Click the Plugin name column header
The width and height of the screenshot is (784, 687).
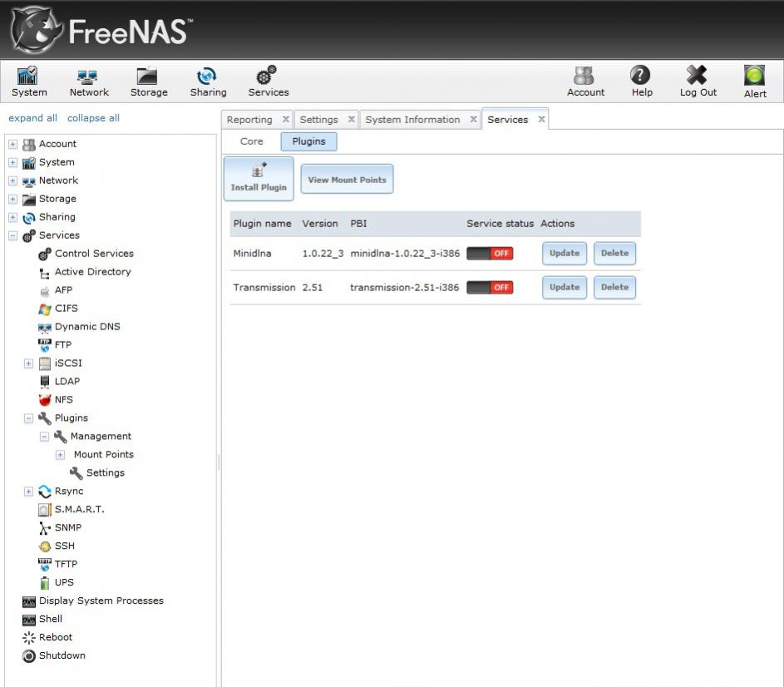[x=263, y=224]
